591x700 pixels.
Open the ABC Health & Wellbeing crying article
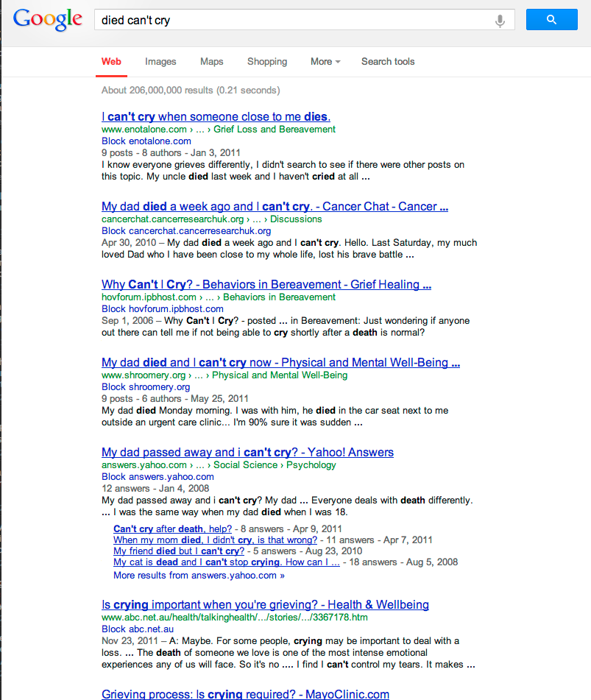(265, 604)
